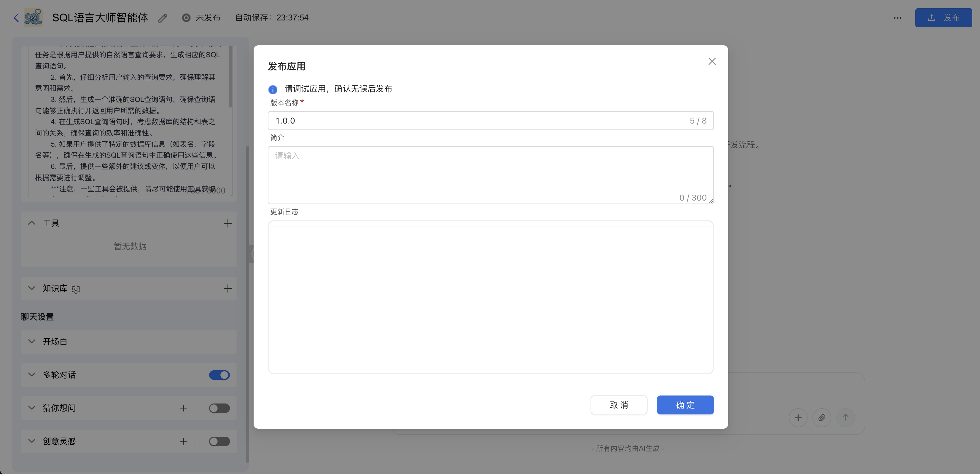Screen dimensions: 980x474
Task: Click 确定 to confirm publishing
Action: [x=685, y=405]
